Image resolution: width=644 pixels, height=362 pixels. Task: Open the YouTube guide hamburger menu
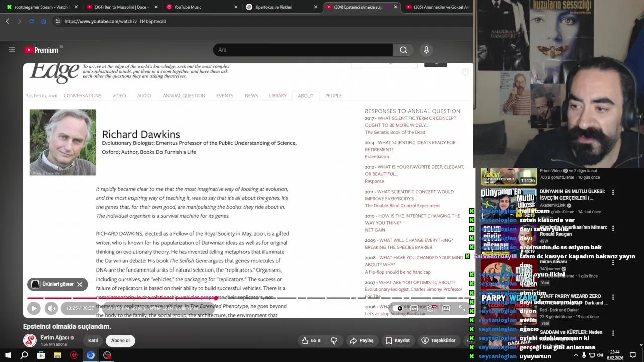12,50
